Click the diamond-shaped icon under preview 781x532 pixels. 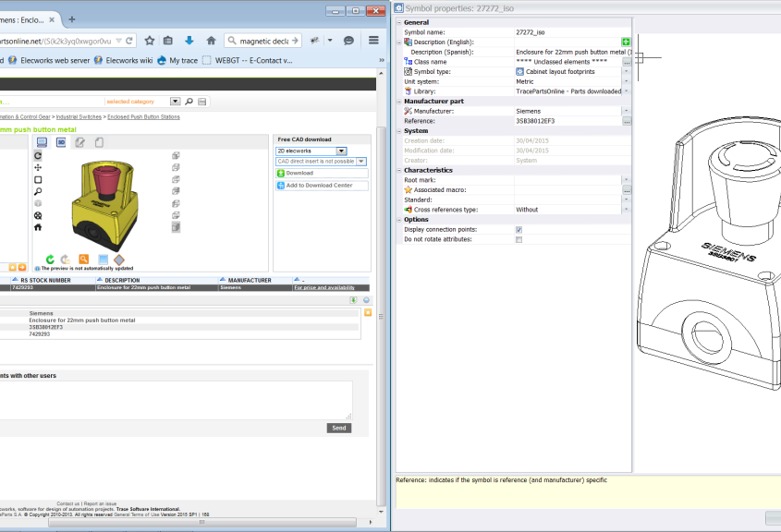[x=119, y=260]
